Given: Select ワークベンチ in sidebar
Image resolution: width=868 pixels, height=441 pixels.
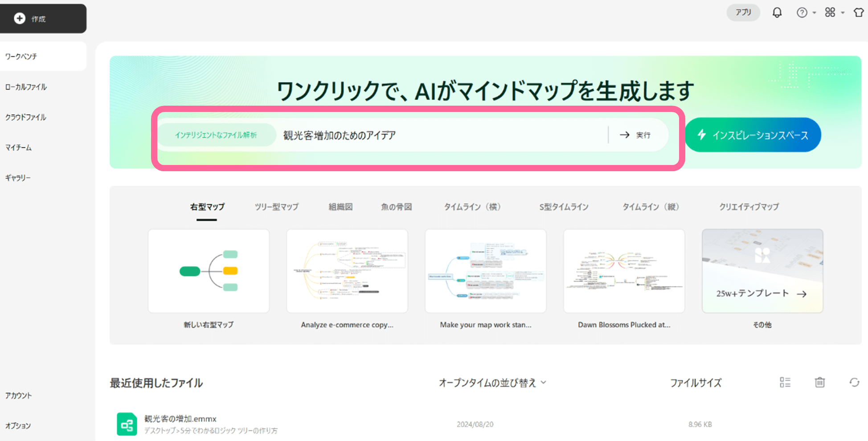Looking at the screenshot, I should [x=43, y=57].
